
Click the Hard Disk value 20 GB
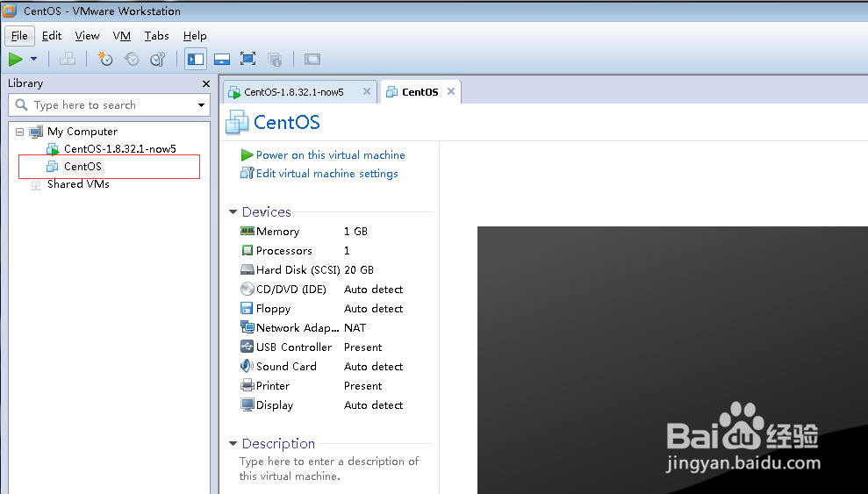pyautogui.click(x=359, y=270)
